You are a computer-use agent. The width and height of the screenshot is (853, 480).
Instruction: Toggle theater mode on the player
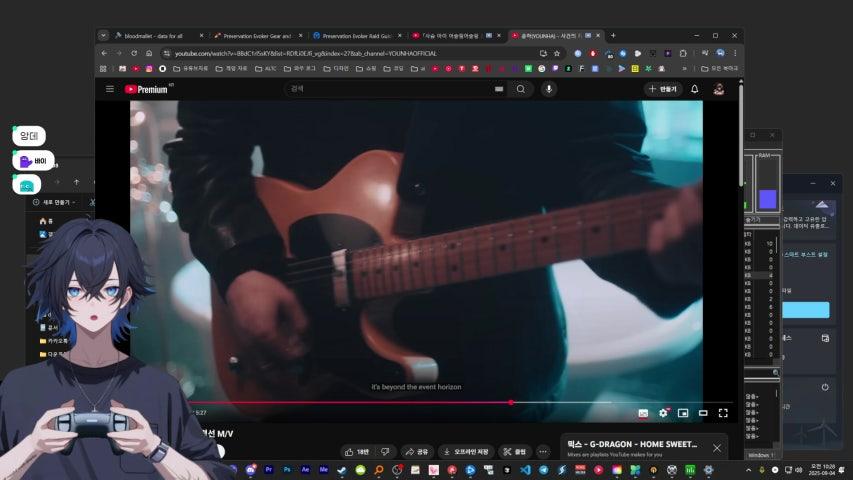point(703,413)
